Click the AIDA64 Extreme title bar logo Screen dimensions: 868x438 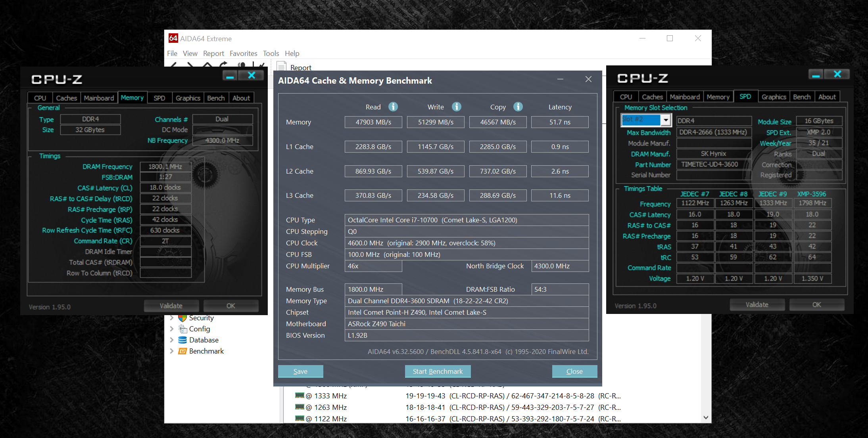173,38
